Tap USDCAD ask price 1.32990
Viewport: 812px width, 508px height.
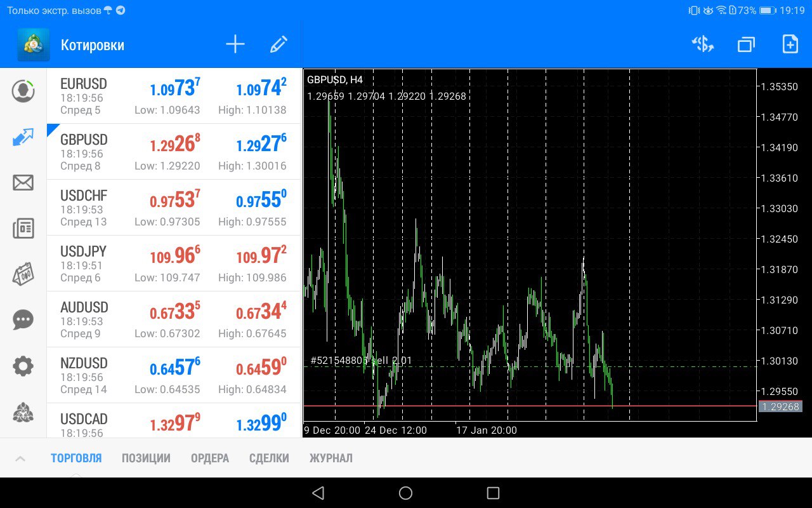tap(261, 423)
